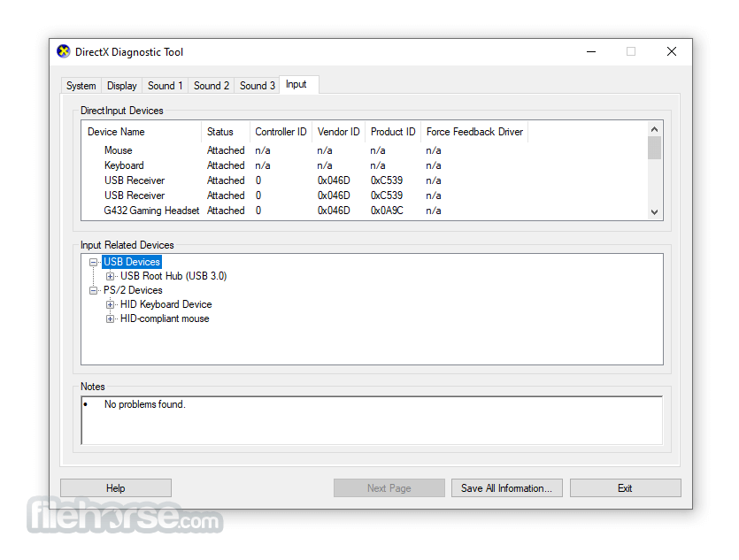Click the Vendor ID column header
Image resolution: width=739 pixels, height=560 pixels.
pyautogui.click(x=338, y=132)
